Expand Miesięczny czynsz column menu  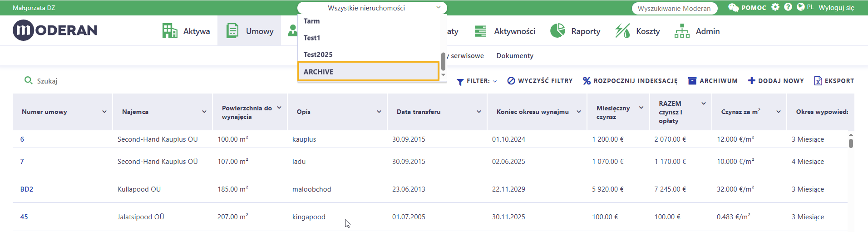641,108
